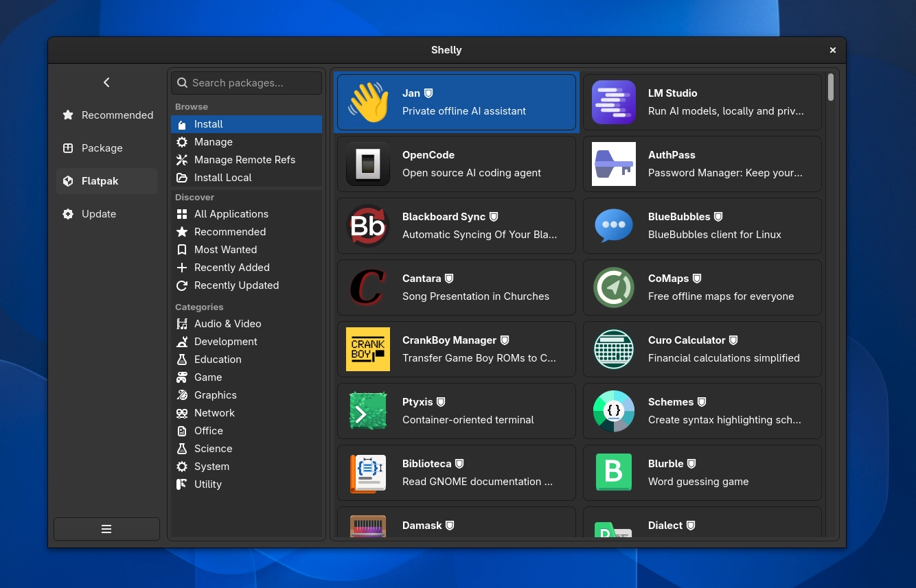Click the LM Studio app icon

tap(614, 102)
